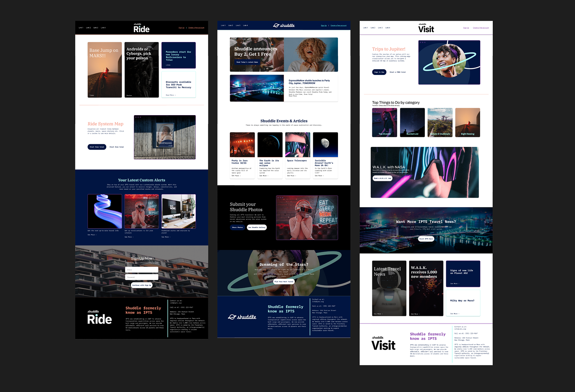Click Read More on the Discounts for Off-Peak Transits card
Screen dimensions: 575x392
[x=171, y=95]
